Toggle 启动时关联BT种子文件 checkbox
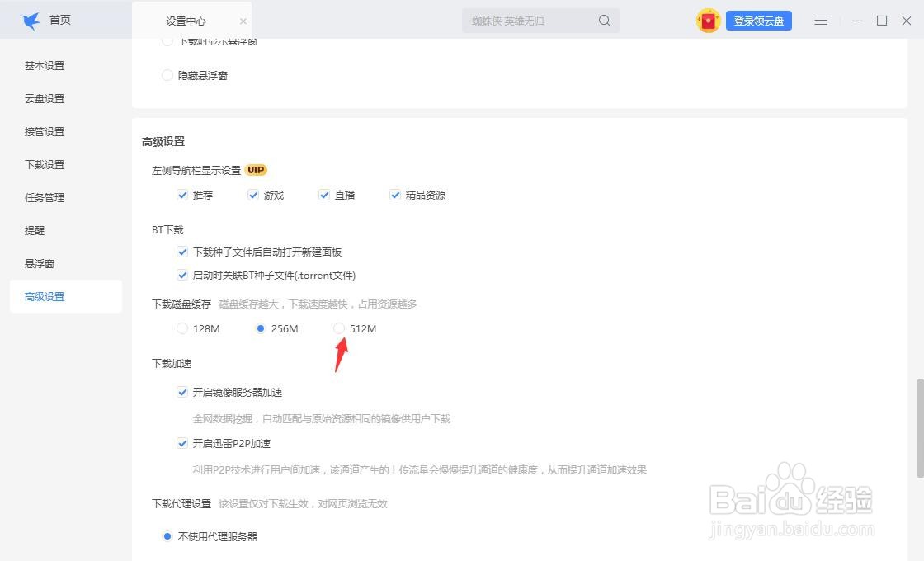The height and width of the screenshot is (561, 924). click(182, 275)
